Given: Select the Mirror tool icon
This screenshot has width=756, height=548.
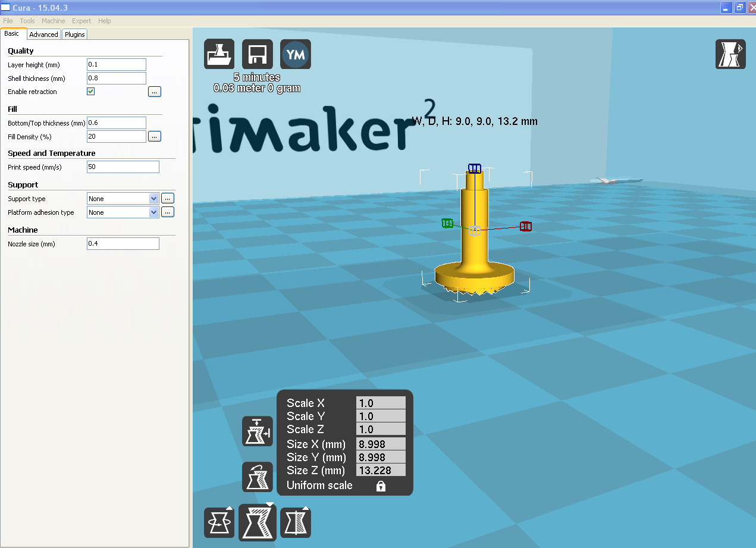Looking at the screenshot, I should pos(296,522).
